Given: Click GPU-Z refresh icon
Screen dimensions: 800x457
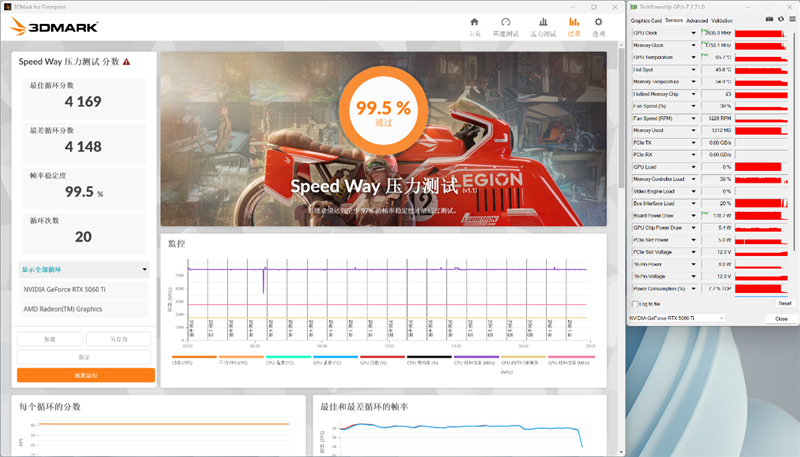Looking at the screenshot, I should coord(781,19).
